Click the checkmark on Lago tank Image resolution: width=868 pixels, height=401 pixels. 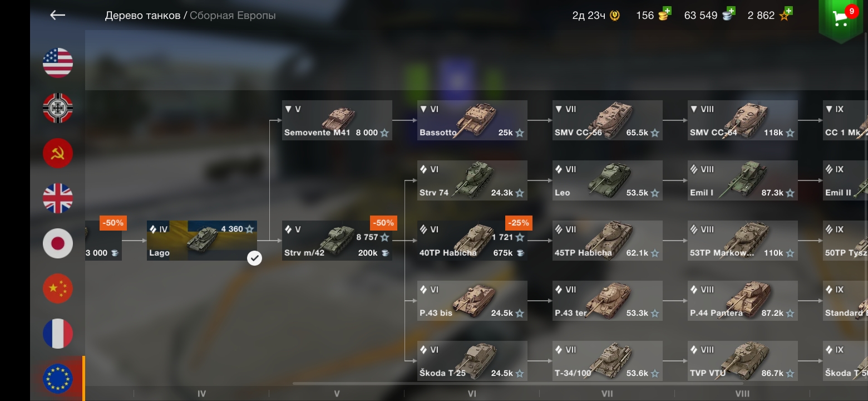coord(254,258)
